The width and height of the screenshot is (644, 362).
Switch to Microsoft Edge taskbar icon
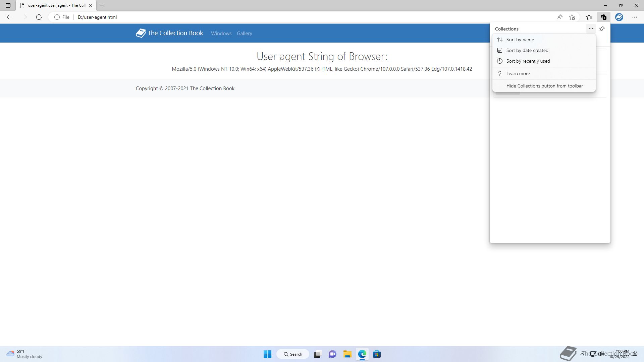pyautogui.click(x=362, y=354)
